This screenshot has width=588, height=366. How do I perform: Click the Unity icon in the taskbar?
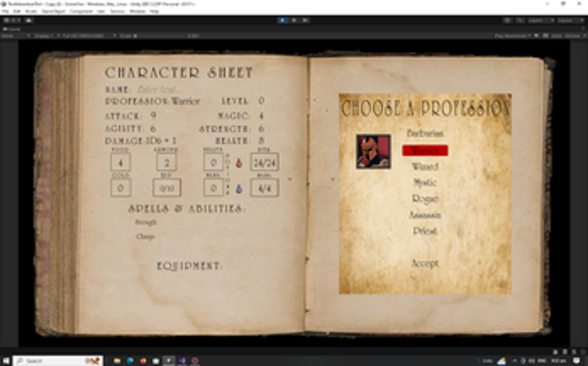coord(168,361)
